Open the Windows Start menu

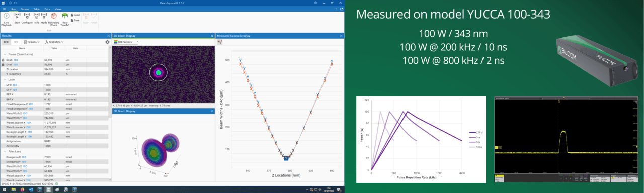5,189
